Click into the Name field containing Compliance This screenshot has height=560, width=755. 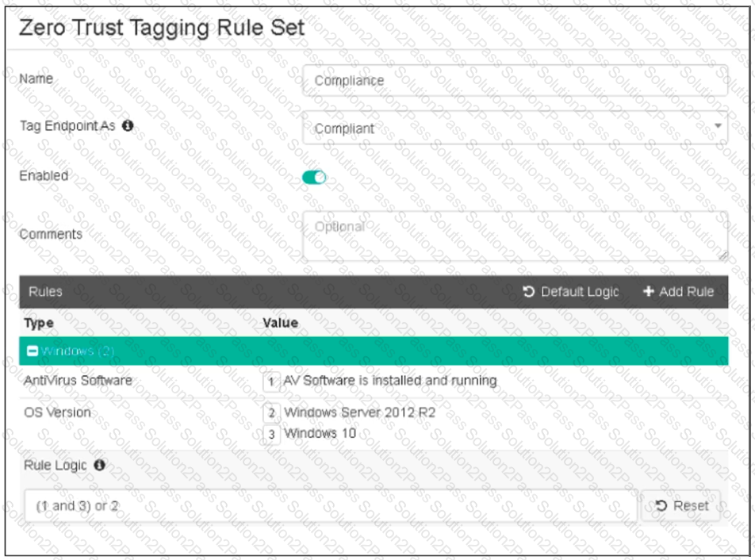pyautogui.click(x=515, y=80)
